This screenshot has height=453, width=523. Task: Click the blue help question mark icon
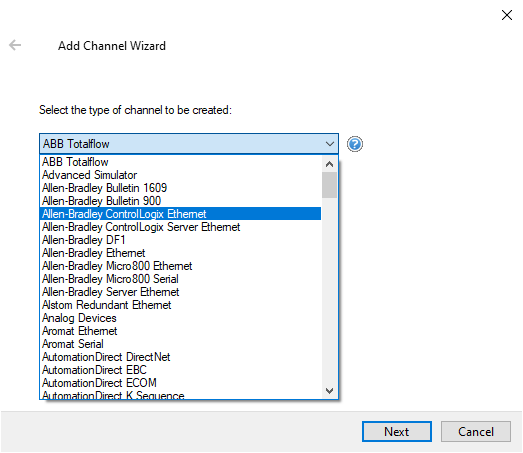pos(355,144)
